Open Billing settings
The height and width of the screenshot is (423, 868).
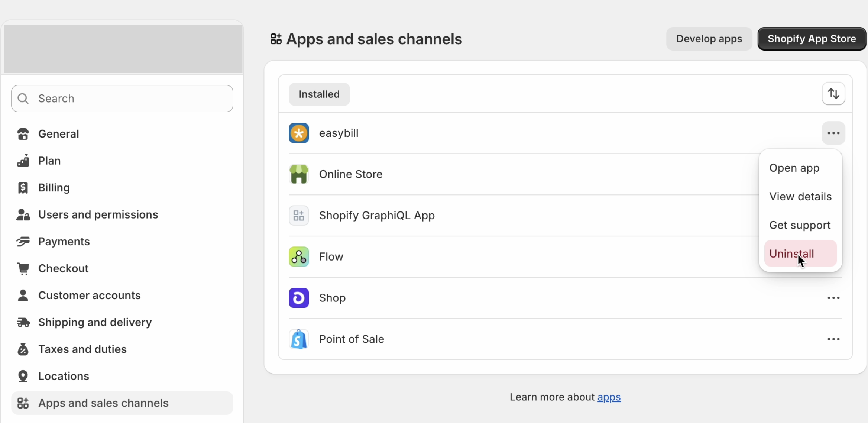click(x=122, y=188)
